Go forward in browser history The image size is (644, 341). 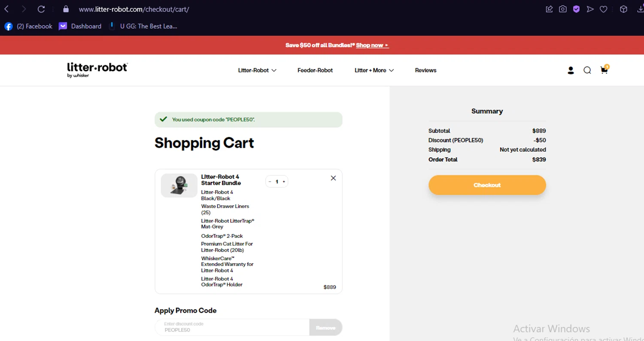24,9
